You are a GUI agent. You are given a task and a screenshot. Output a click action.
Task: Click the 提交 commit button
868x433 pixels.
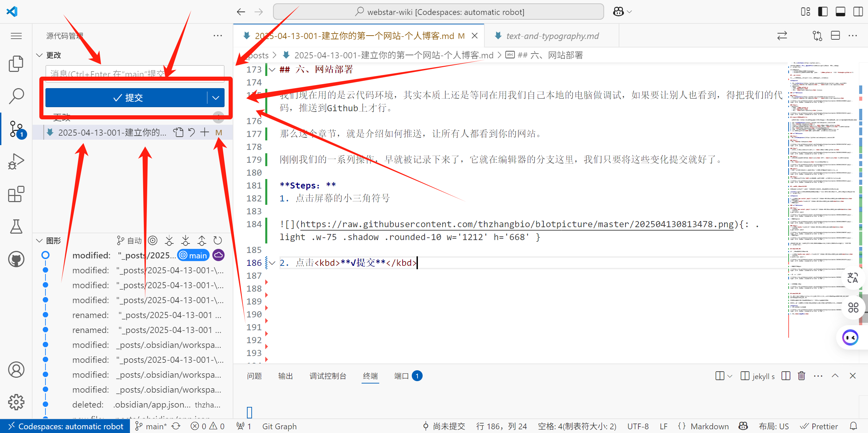(x=127, y=98)
